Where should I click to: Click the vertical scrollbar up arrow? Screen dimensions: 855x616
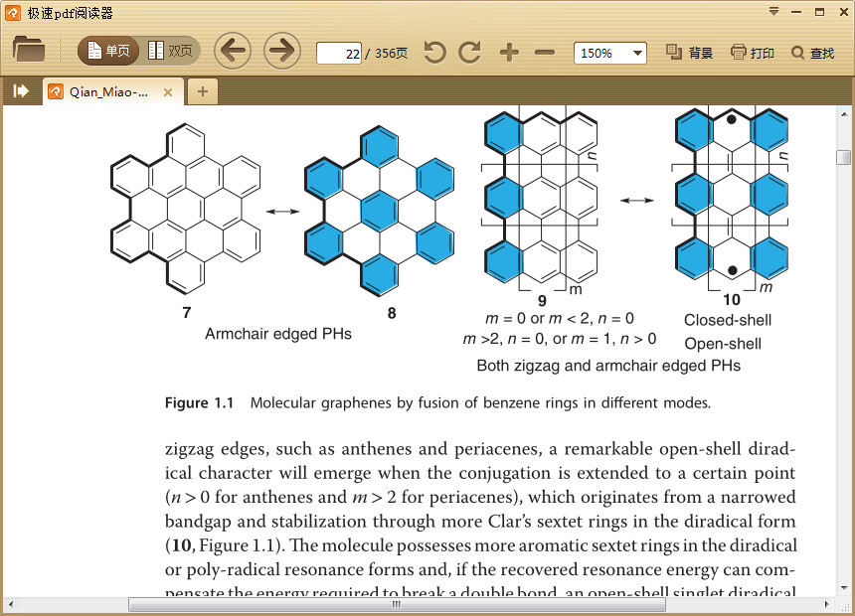pos(844,114)
